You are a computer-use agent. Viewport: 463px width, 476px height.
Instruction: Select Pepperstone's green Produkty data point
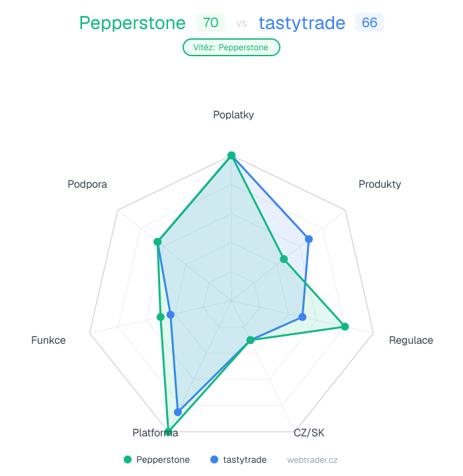coord(283,259)
